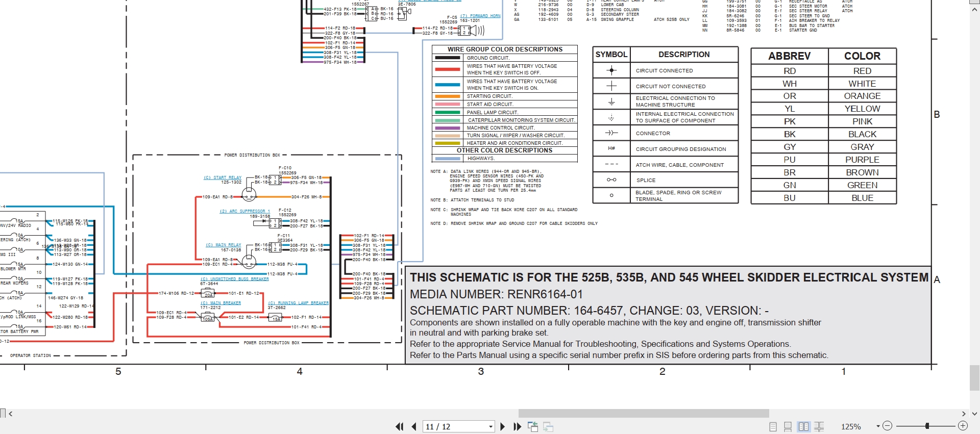Open the FORWARD HORN link
The width and height of the screenshot is (980, 434).
[480, 16]
